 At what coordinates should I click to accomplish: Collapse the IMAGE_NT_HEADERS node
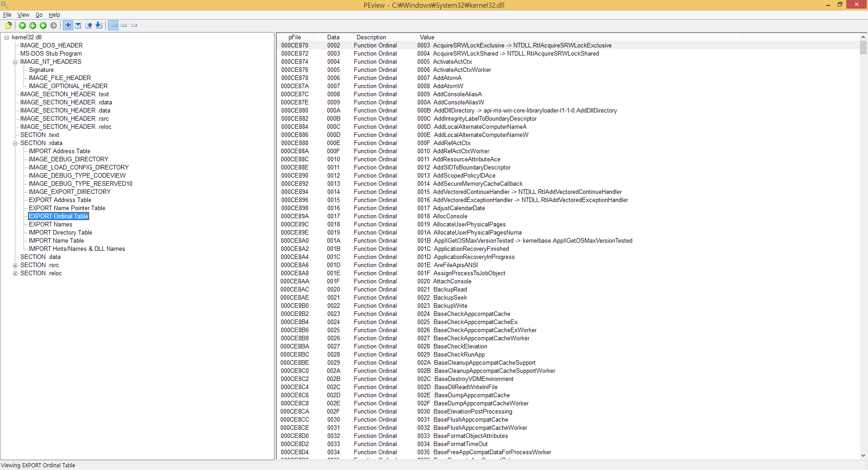tap(15, 62)
